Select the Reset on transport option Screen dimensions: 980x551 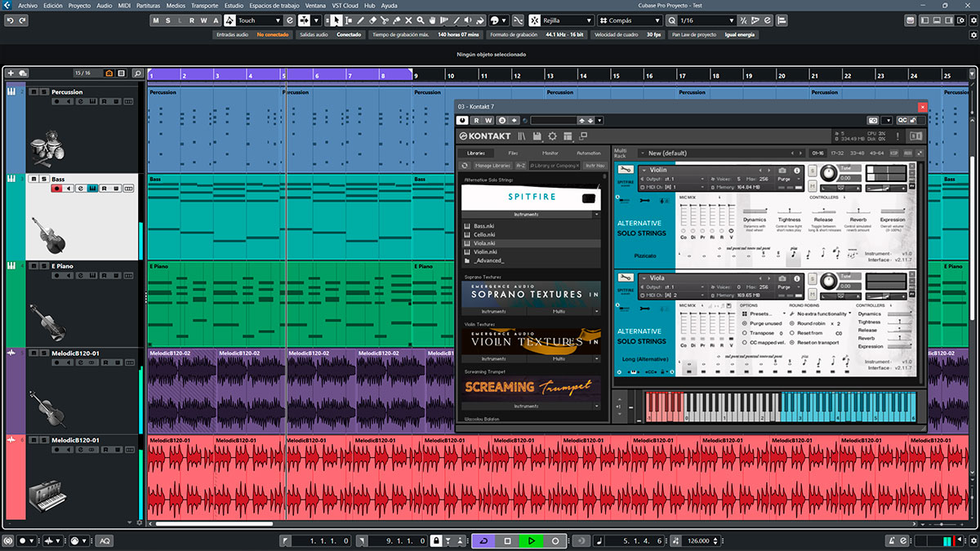click(x=792, y=342)
